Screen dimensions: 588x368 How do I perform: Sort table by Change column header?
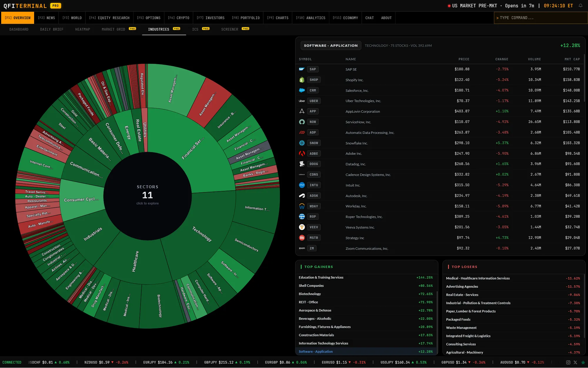(502, 59)
